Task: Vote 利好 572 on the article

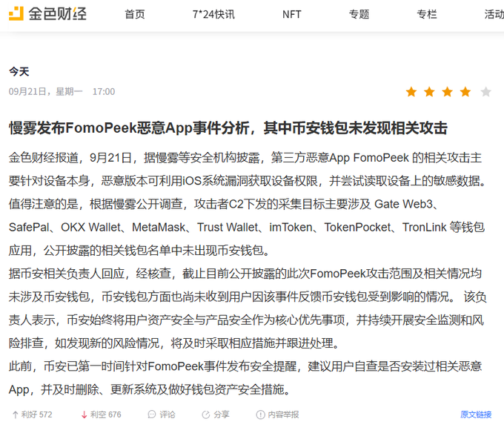Action: (32, 414)
